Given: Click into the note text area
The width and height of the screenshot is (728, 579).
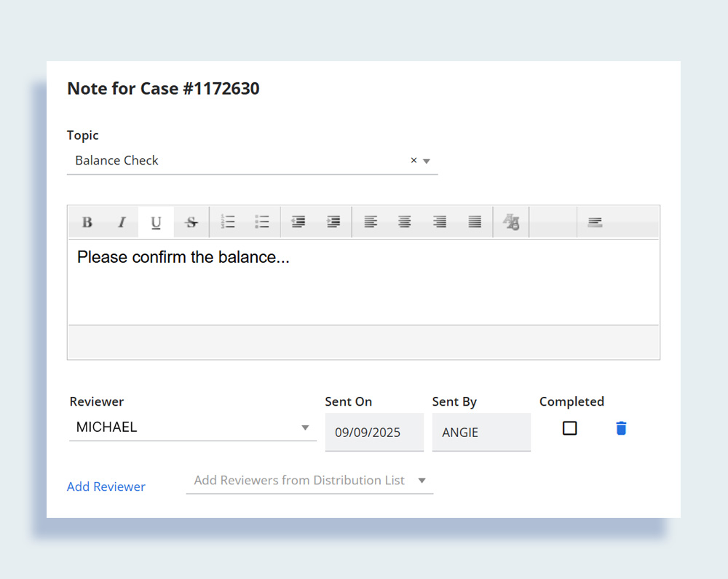Looking at the screenshot, I should [363, 284].
